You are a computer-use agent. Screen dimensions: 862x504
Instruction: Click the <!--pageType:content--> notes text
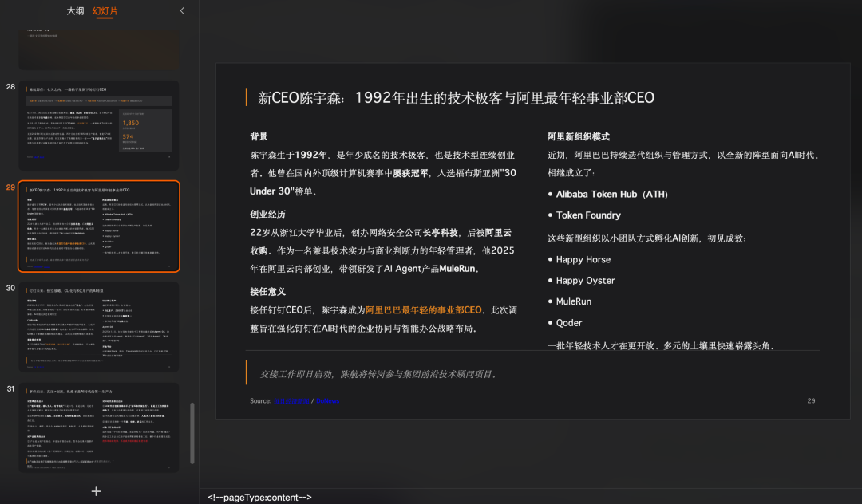[x=259, y=498]
